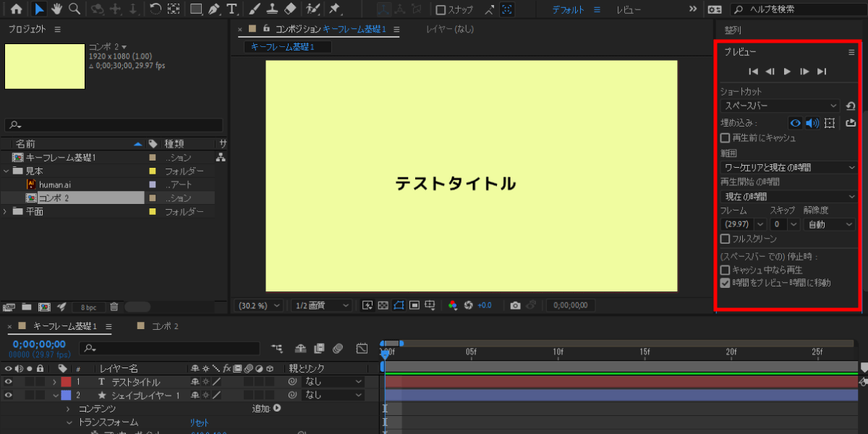This screenshot has width=868, height=434.
Task: Select the Rectangle shape tool
Action: (x=196, y=9)
